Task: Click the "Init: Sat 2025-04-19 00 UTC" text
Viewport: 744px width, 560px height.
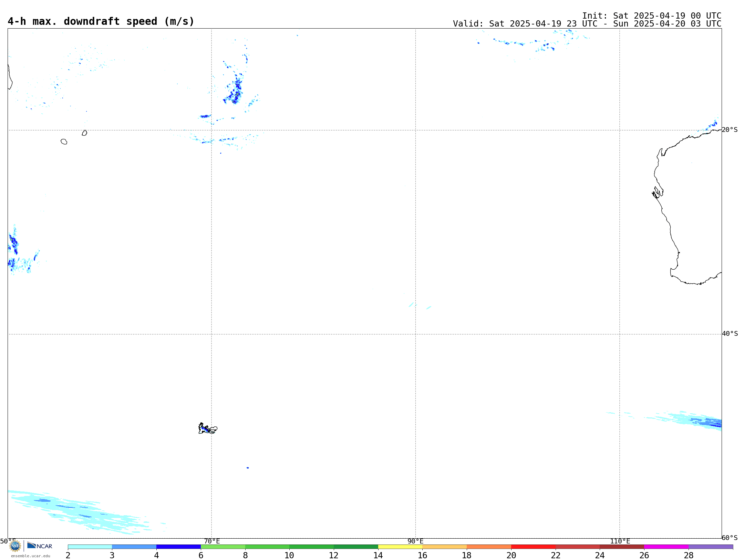Action: [x=652, y=16]
